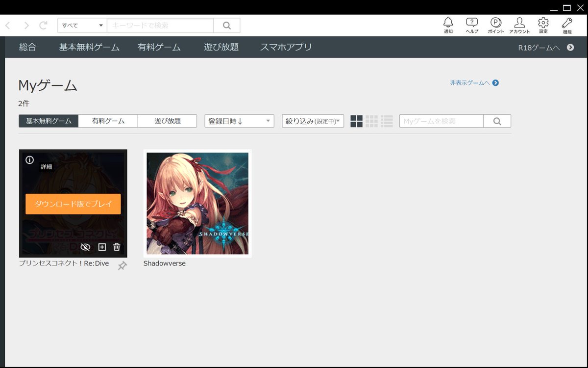Open 機能 wrench tools icon
The height and width of the screenshot is (368, 588).
[567, 25]
